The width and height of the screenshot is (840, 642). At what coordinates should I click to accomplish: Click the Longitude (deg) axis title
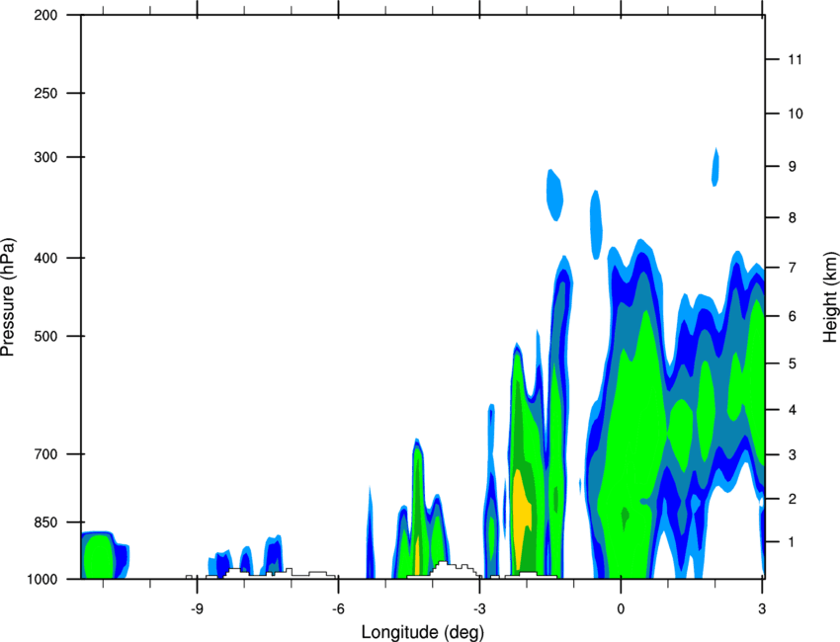click(423, 632)
